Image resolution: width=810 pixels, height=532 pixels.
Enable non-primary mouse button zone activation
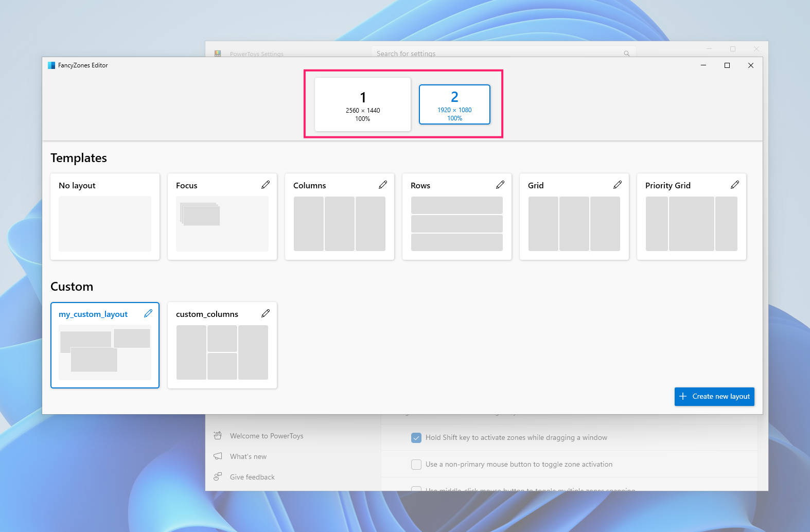coord(416,465)
